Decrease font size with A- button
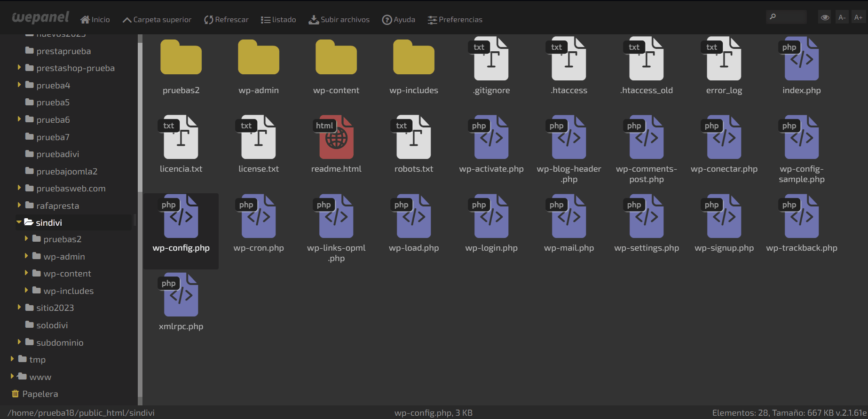The image size is (868, 419). (842, 18)
